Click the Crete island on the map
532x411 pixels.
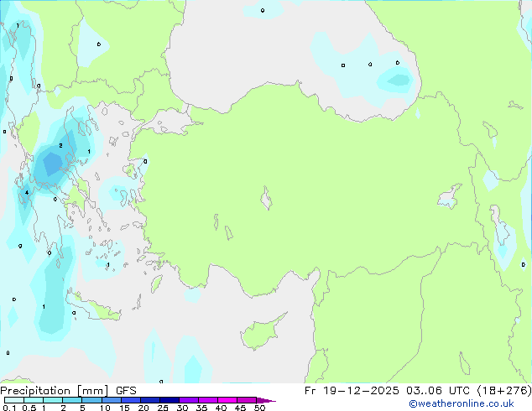pos(93,307)
